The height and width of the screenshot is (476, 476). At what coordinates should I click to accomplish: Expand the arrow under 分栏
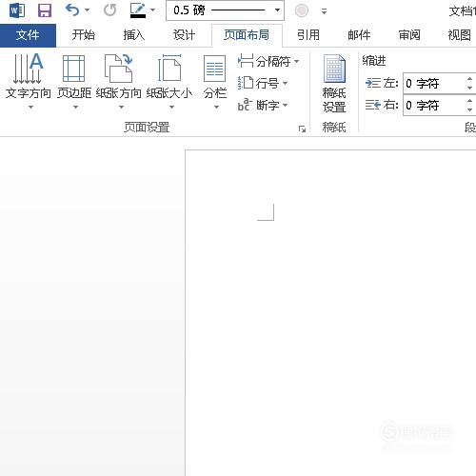click(216, 107)
